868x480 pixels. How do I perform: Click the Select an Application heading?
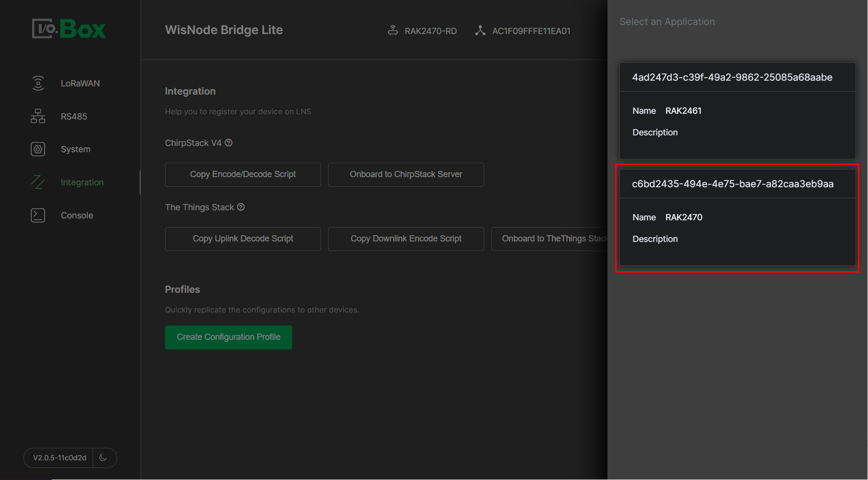pyautogui.click(x=667, y=22)
